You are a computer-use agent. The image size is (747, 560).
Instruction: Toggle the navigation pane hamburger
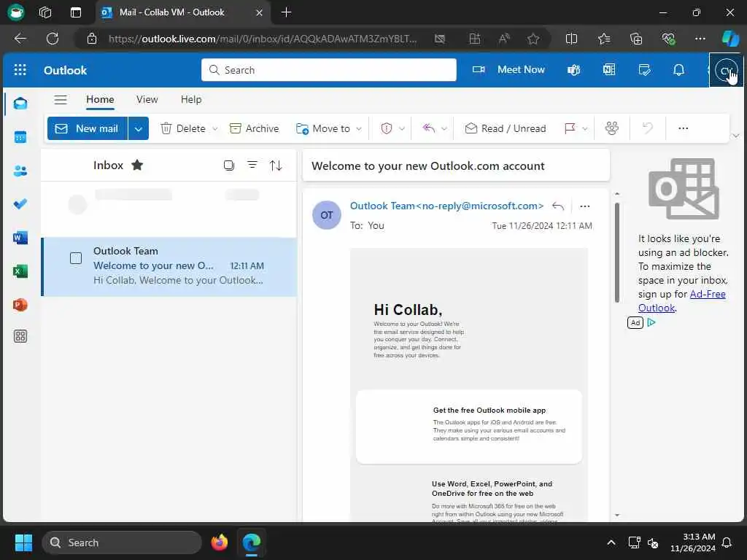point(61,99)
